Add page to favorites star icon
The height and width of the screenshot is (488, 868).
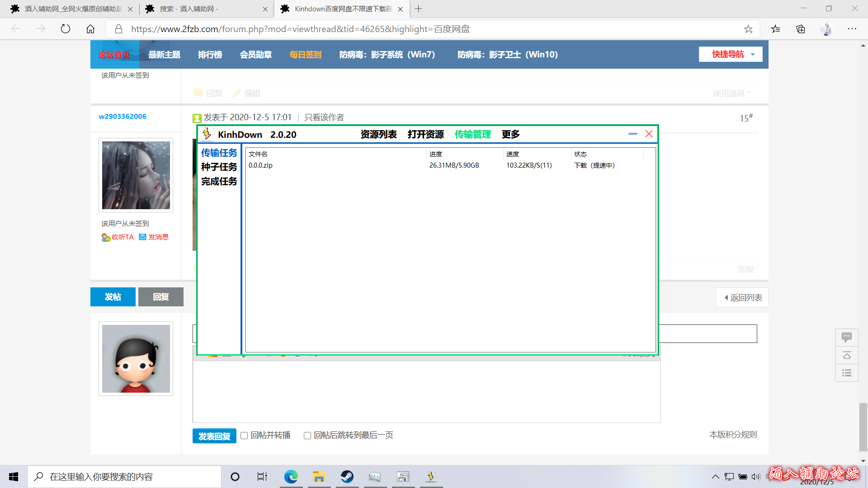click(x=748, y=29)
